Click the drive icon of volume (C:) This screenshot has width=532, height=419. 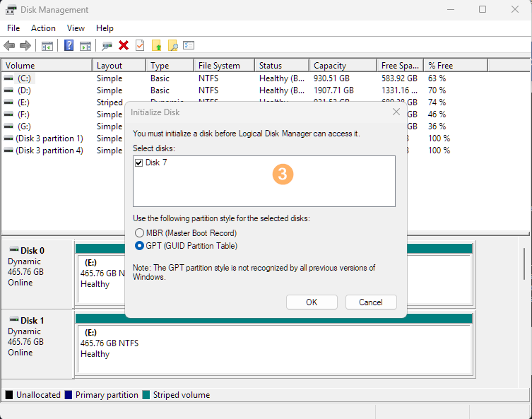[x=8, y=78]
